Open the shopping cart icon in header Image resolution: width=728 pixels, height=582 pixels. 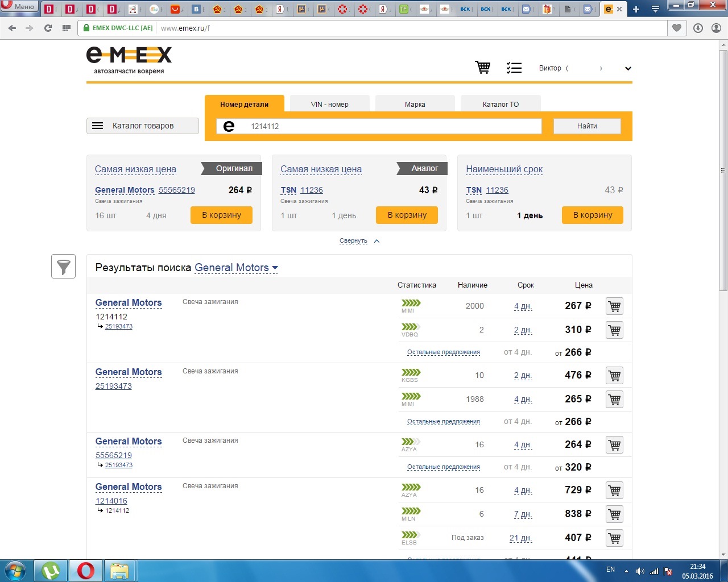(483, 68)
